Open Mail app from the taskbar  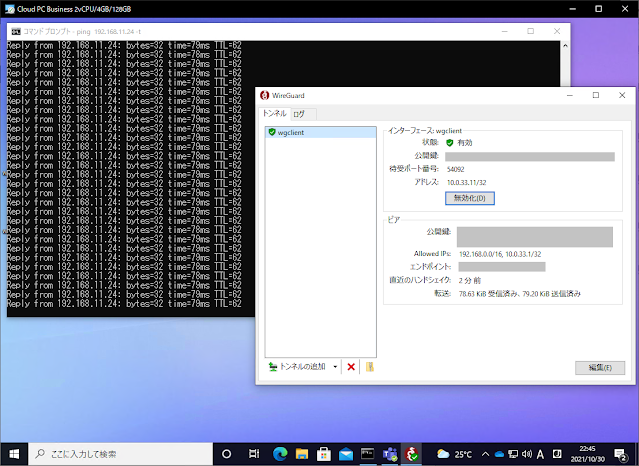(346, 454)
